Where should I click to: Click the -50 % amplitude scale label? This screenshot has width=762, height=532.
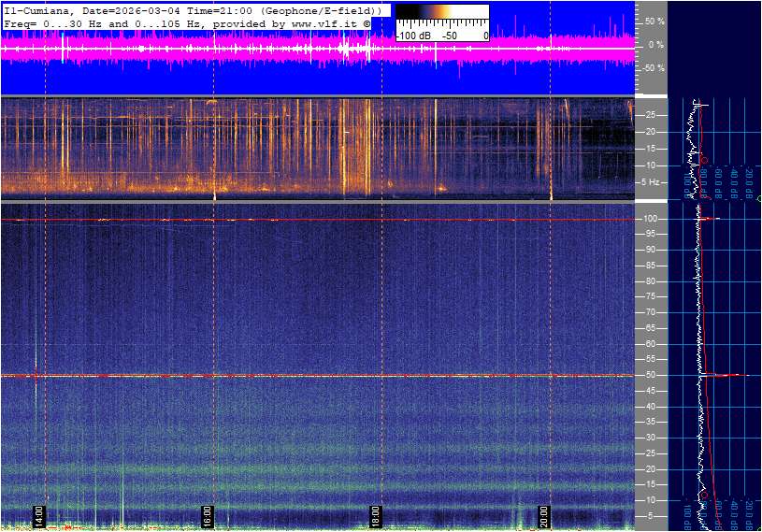pos(654,68)
